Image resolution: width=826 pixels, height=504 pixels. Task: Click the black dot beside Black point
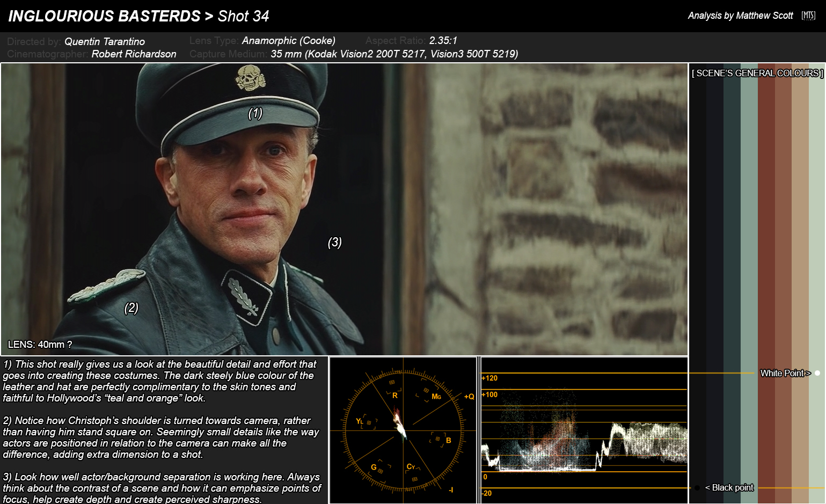coord(697,488)
